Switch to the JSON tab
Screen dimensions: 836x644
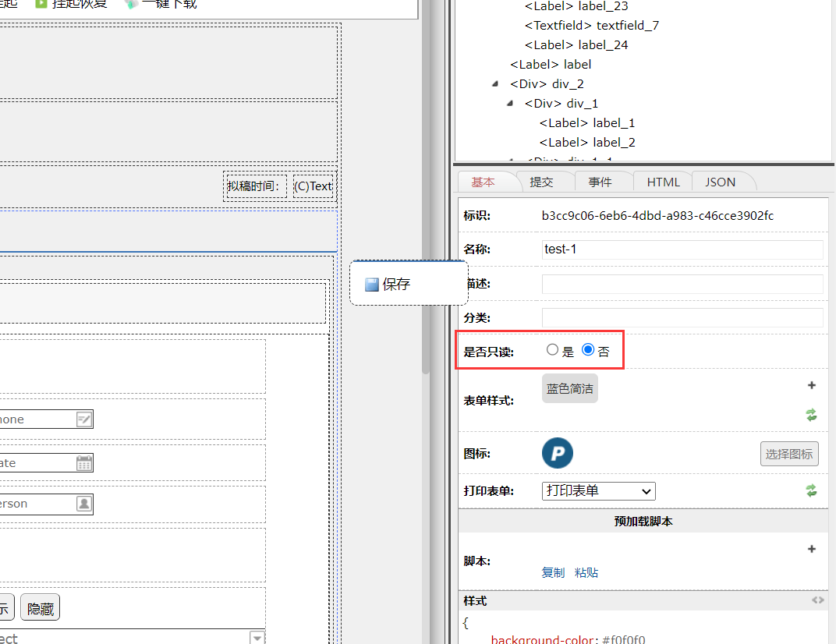coord(721,182)
